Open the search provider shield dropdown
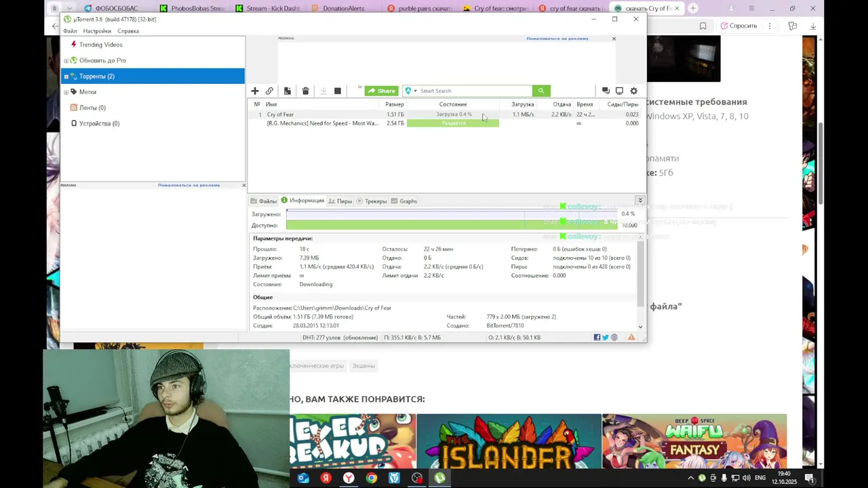Screen dimensions: 868x488 [410, 91]
